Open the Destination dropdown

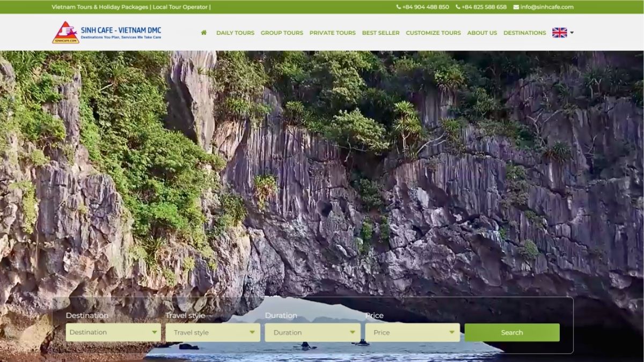tap(113, 333)
